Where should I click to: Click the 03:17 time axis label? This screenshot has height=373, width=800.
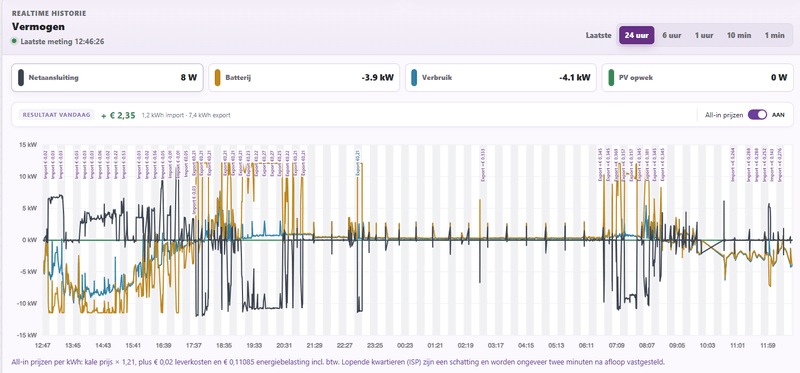coord(495,345)
